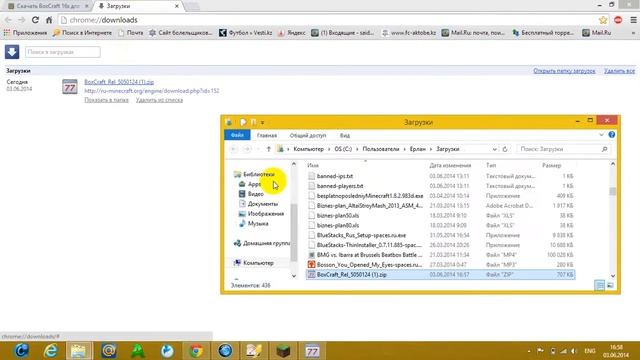Sort files by Размер column
The height and width of the screenshot is (360, 640).
(551, 165)
